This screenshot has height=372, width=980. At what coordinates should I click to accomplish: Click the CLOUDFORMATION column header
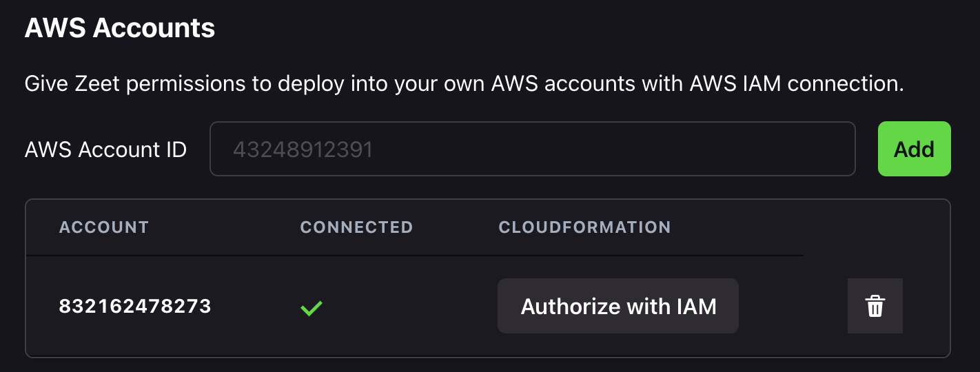[584, 227]
